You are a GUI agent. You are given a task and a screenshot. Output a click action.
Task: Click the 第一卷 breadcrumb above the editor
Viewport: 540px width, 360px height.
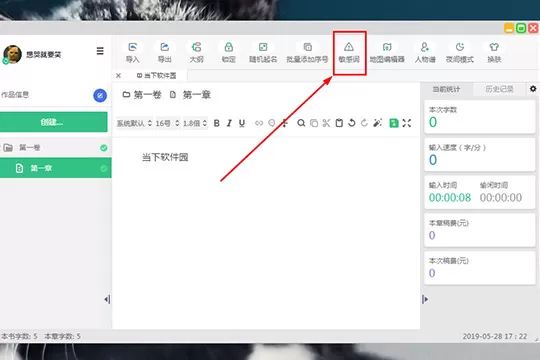pos(142,95)
